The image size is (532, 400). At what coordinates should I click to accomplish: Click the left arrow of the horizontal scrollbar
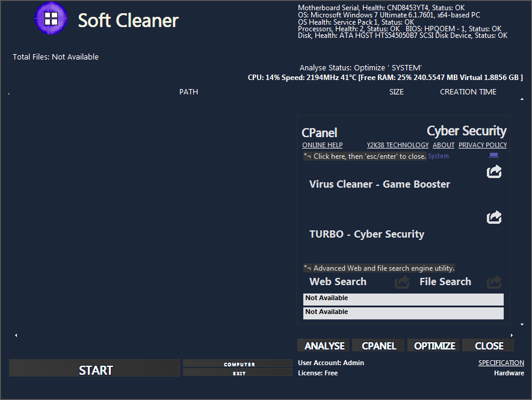16,335
